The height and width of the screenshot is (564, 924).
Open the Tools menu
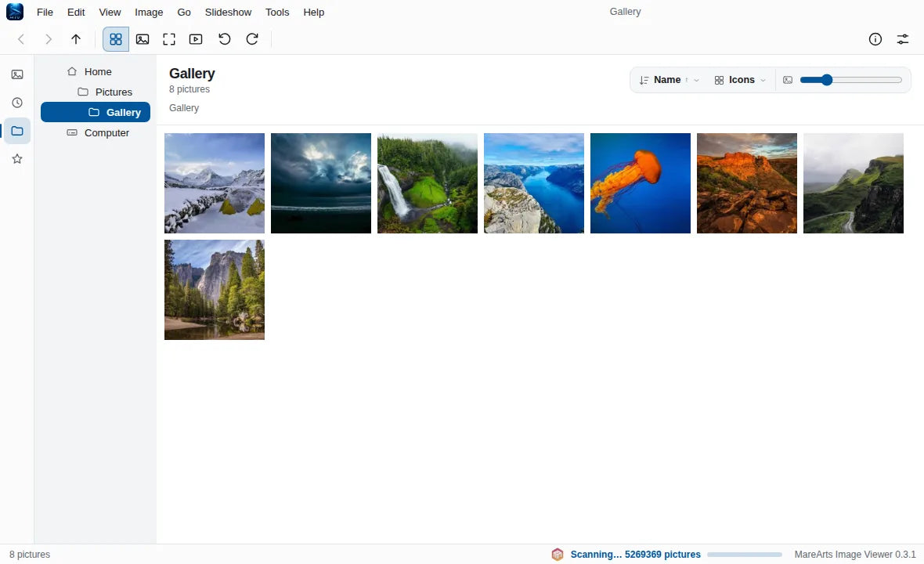(x=277, y=12)
